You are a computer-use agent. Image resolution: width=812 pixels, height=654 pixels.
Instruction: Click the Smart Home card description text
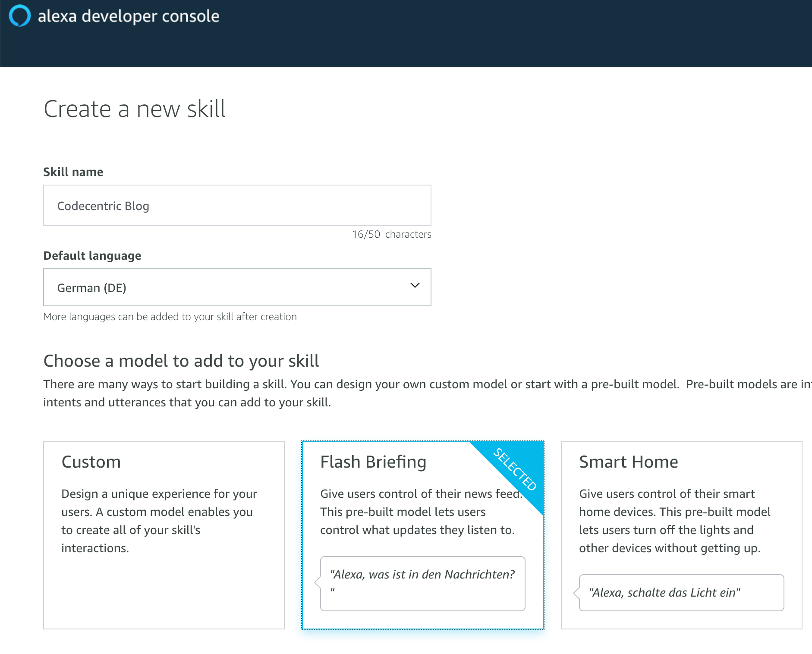pyautogui.click(x=674, y=521)
